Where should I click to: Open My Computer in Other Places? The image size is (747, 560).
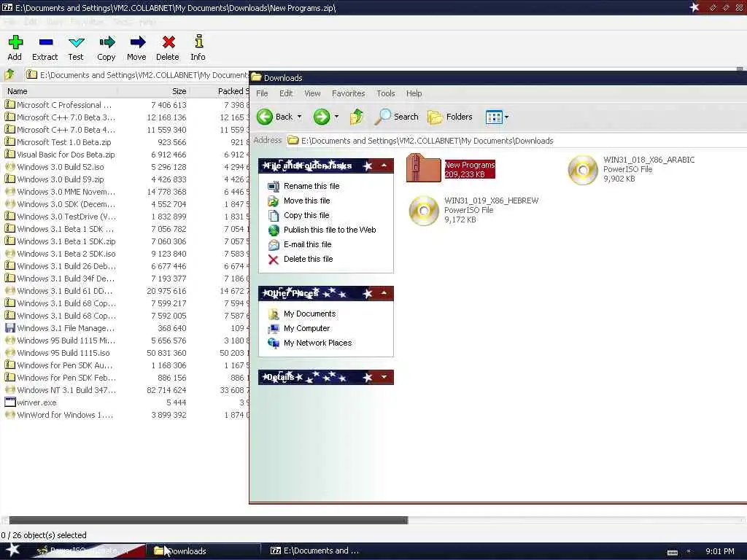pyautogui.click(x=306, y=329)
